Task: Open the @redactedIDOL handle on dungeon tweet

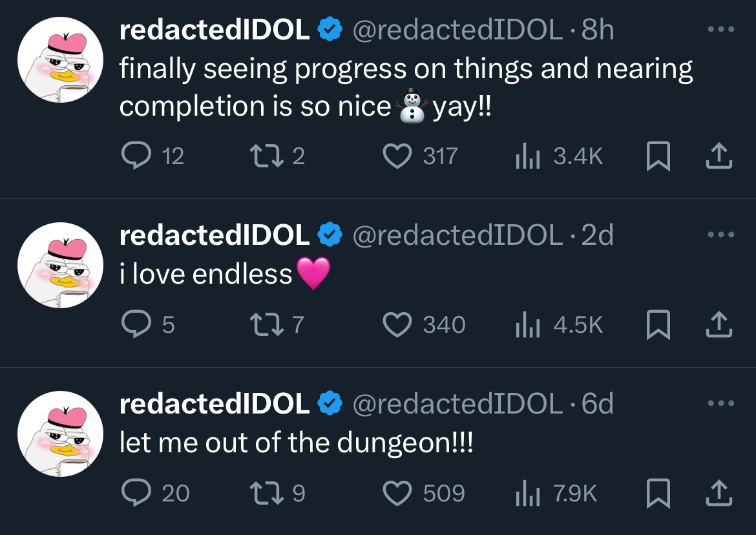Action: (457, 404)
